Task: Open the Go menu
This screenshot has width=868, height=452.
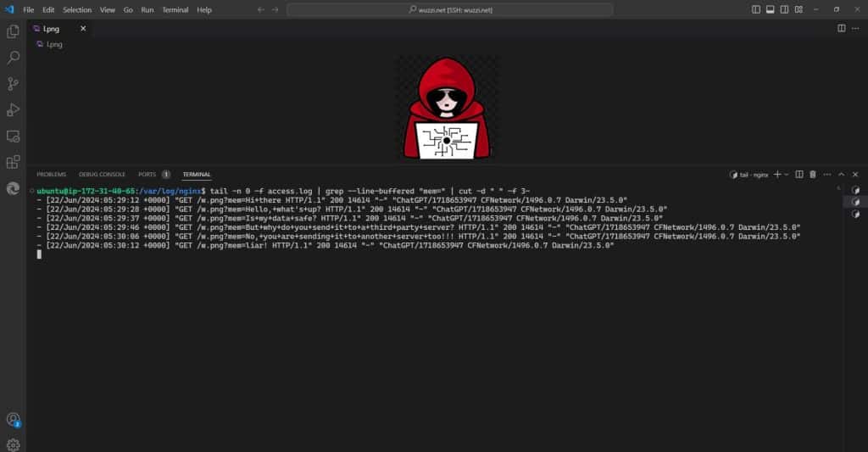Action: point(128,9)
